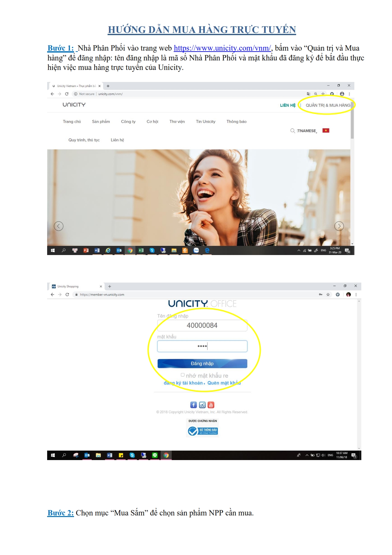Screen dimensions: 392x555
Task: Click zoom icon in Unicity Vietnam address bar
Action: [316, 94]
